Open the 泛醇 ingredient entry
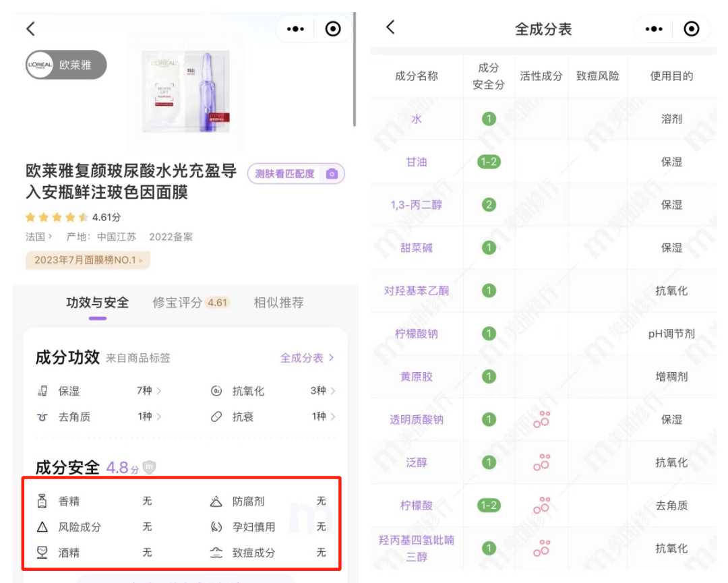The width and height of the screenshot is (728, 583). point(417,462)
